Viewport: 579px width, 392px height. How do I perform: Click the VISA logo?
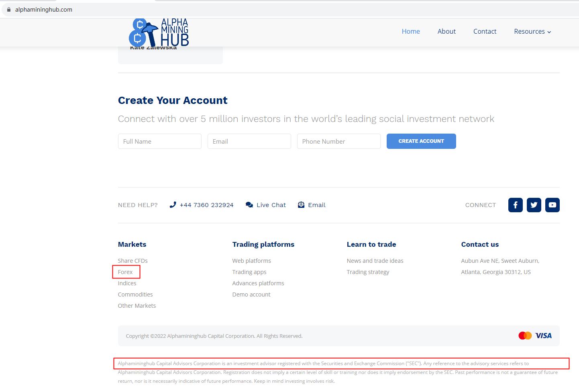pyautogui.click(x=544, y=336)
